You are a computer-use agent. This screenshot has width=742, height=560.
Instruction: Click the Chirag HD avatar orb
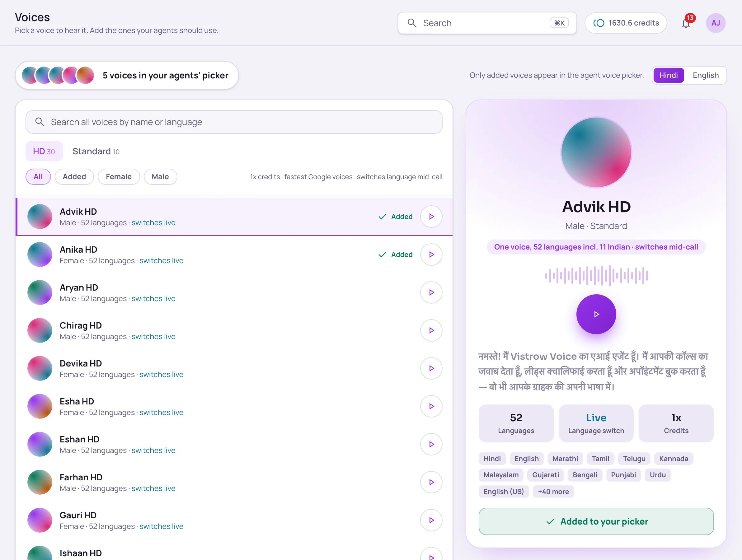tap(40, 330)
